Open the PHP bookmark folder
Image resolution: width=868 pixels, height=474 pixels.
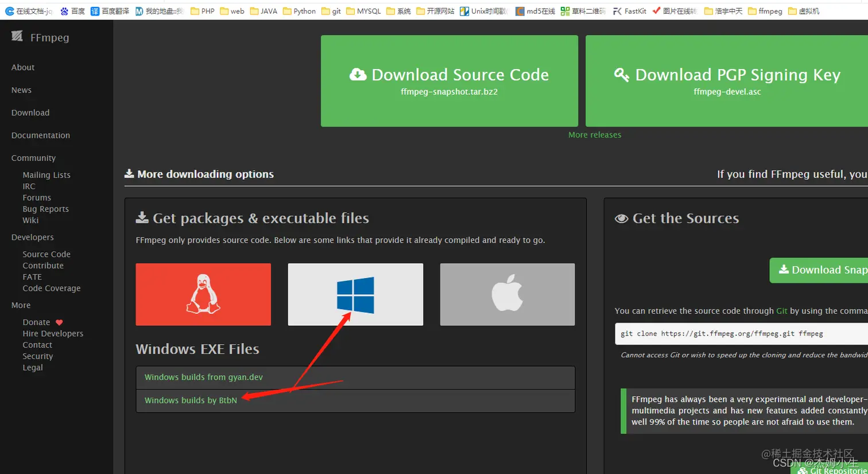coord(202,11)
